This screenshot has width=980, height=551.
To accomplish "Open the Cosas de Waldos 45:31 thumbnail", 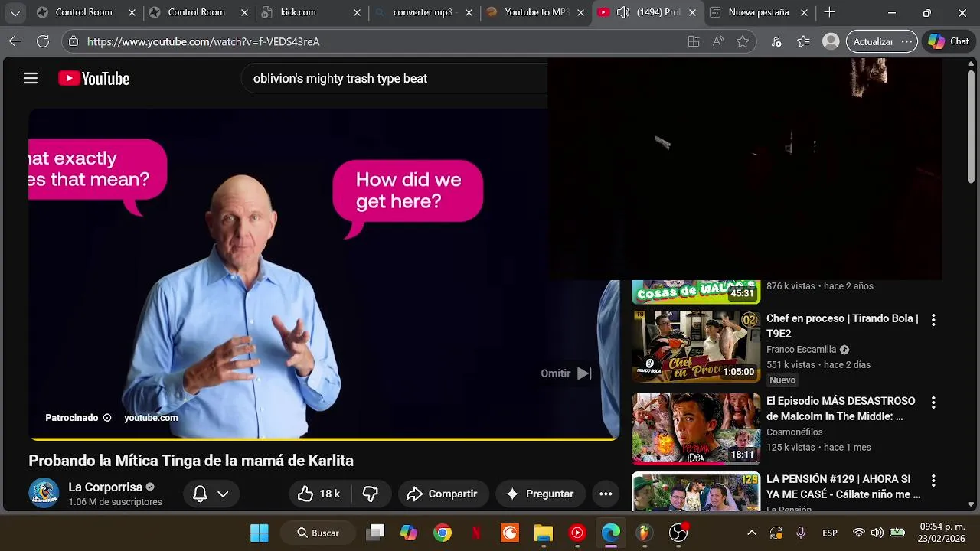I will pos(695,292).
